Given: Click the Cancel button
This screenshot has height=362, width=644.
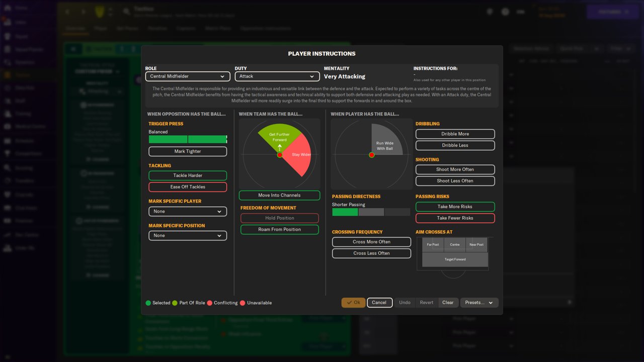Looking at the screenshot, I should [x=379, y=303].
